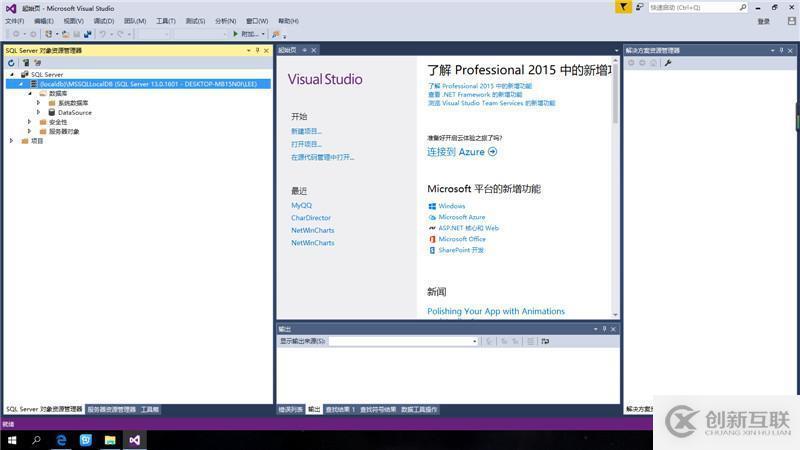Image resolution: width=800 pixels, height=450 pixels.
Task: Open SQL Server Object Explorer window options dropdown
Action: (248, 51)
